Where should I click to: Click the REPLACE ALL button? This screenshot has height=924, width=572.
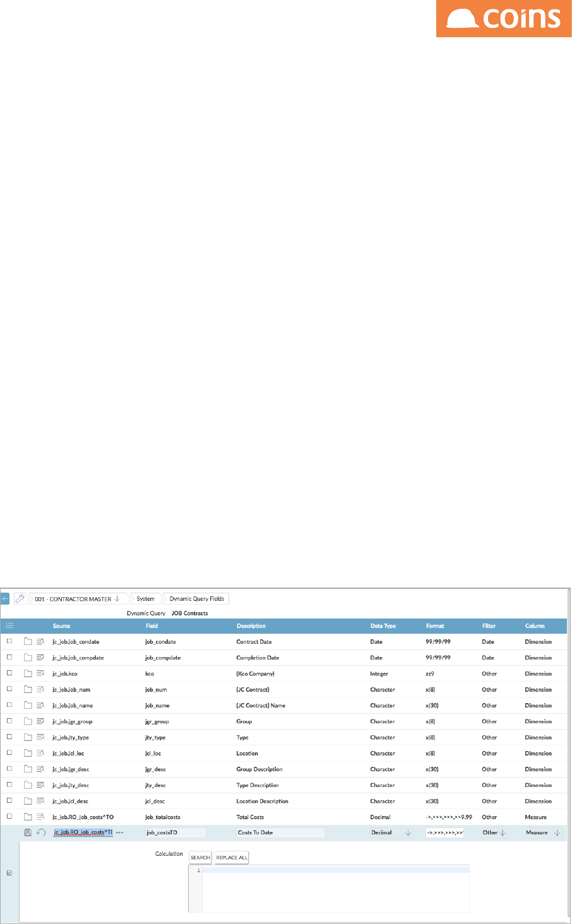232,857
